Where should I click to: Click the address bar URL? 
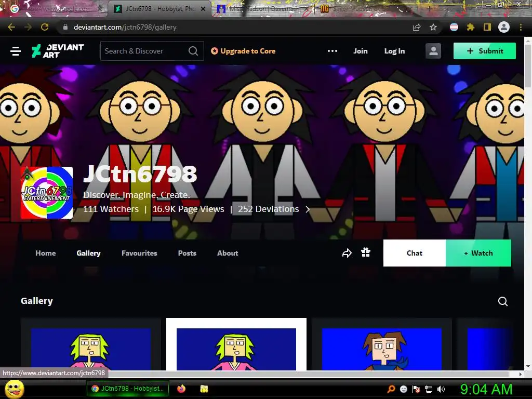click(x=125, y=27)
